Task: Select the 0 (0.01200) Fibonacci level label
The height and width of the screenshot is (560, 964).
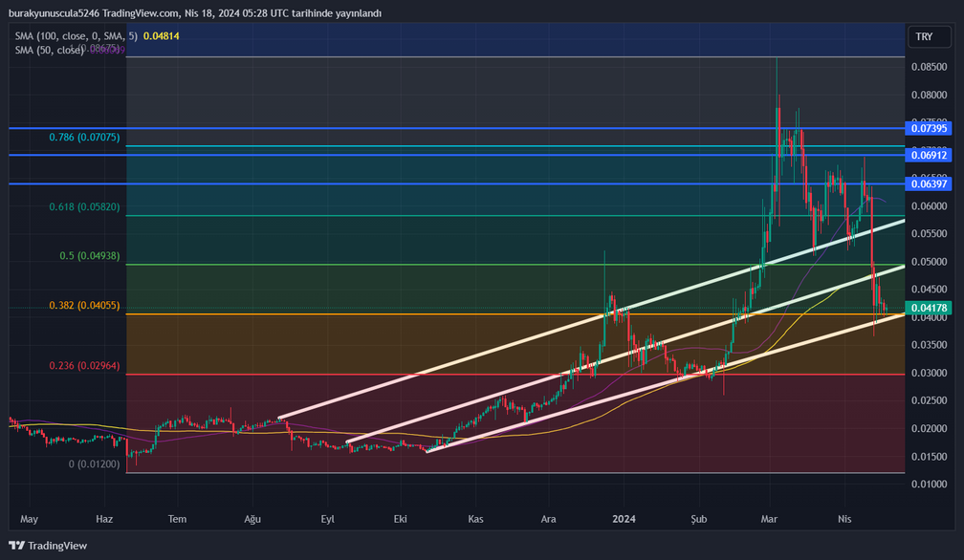Action: coord(94,463)
